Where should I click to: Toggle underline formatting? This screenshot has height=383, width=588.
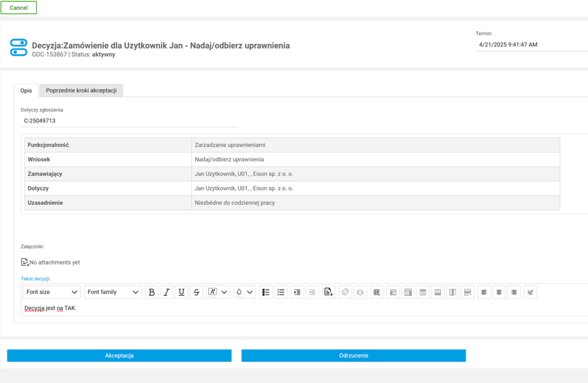181,293
